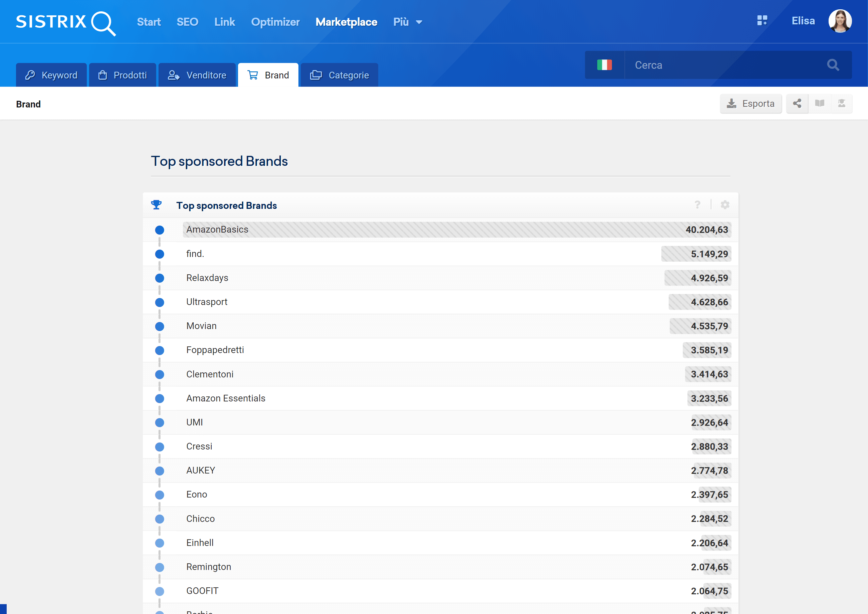
Task: Click the value 4.926,59
Action: pyautogui.click(x=709, y=278)
